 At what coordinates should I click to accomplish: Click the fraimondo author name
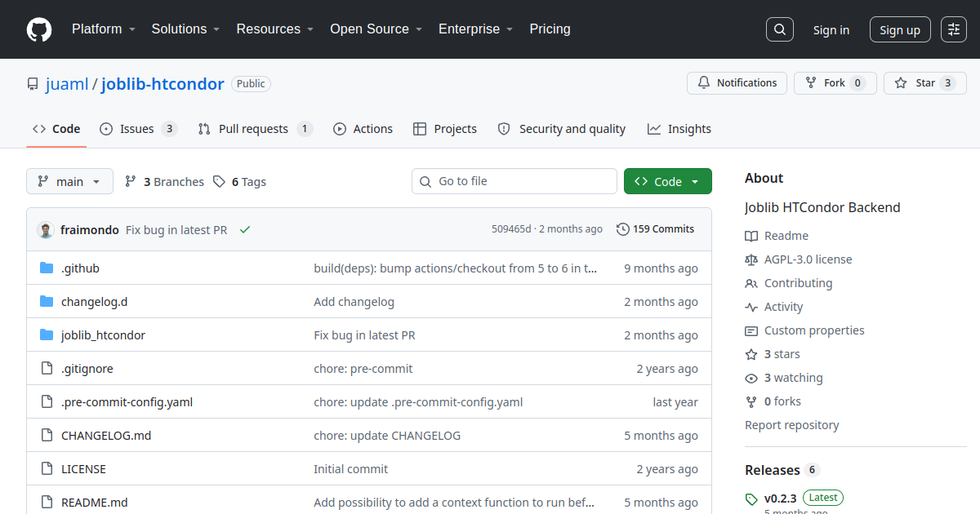tap(90, 230)
